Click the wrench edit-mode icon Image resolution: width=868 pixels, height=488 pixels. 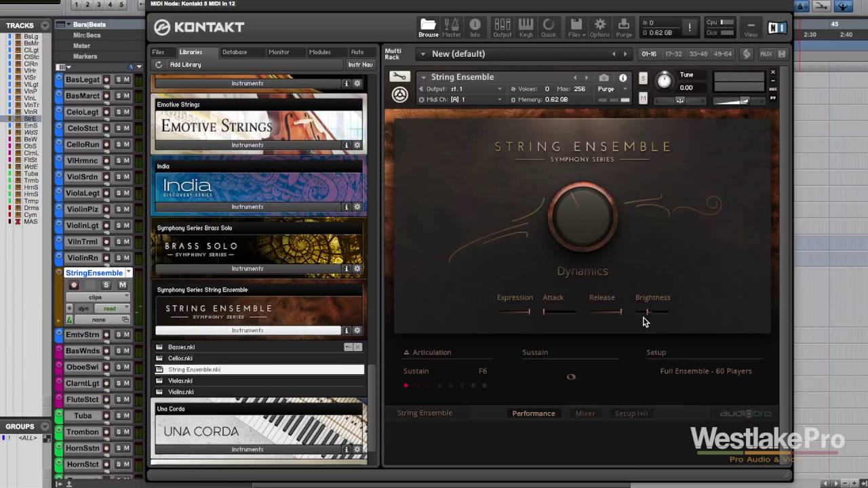pos(400,77)
